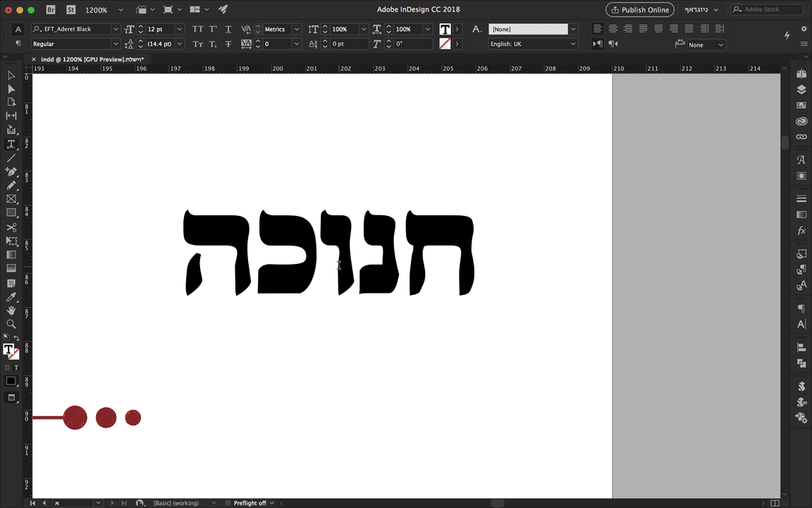812x508 pixels.
Task: Select the Rectangle Frame tool
Action: [11, 199]
